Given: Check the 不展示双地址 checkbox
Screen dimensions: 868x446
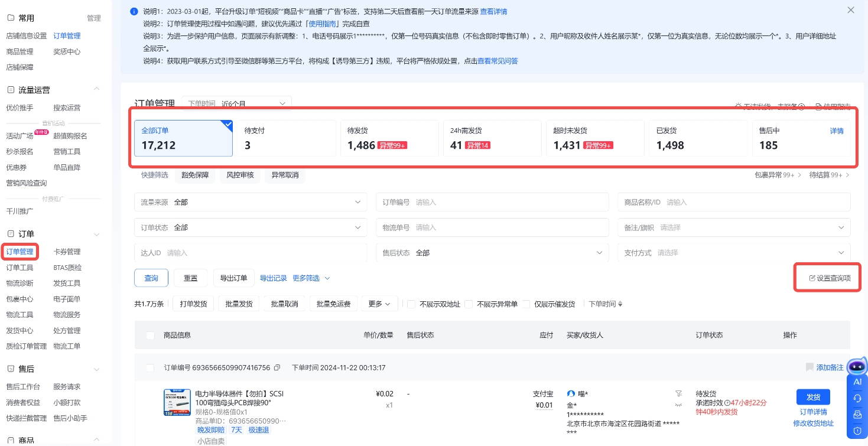Looking at the screenshot, I should coord(411,304).
